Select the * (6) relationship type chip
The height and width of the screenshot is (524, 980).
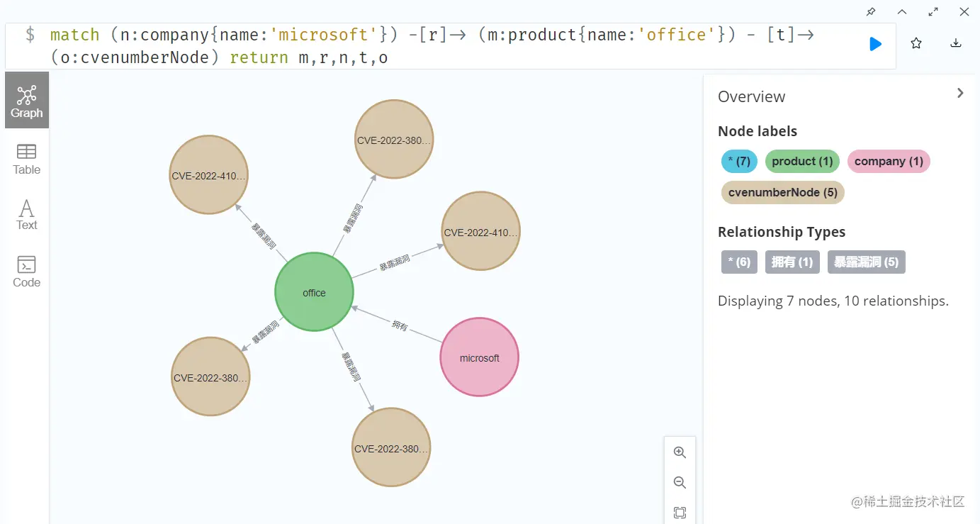pyautogui.click(x=739, y=262)
